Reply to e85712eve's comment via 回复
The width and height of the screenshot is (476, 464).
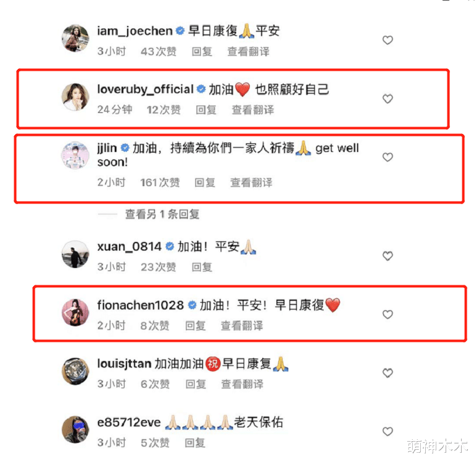coord(195,443)
